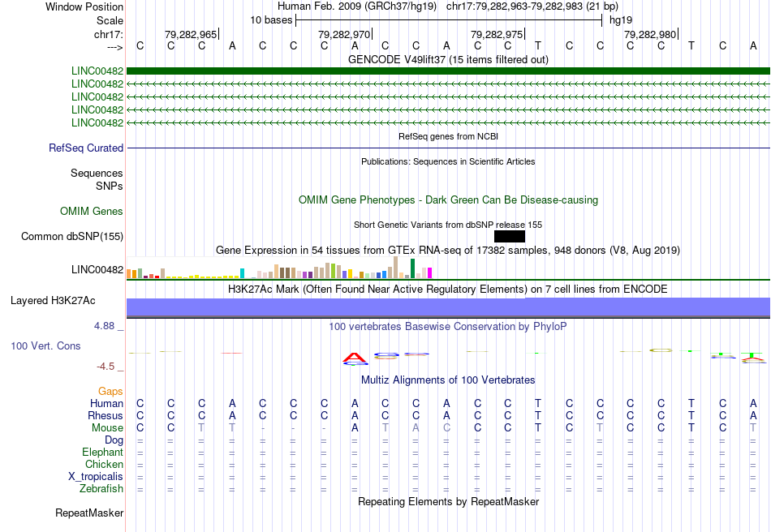Select the Dog species row label

click(114, 440)
